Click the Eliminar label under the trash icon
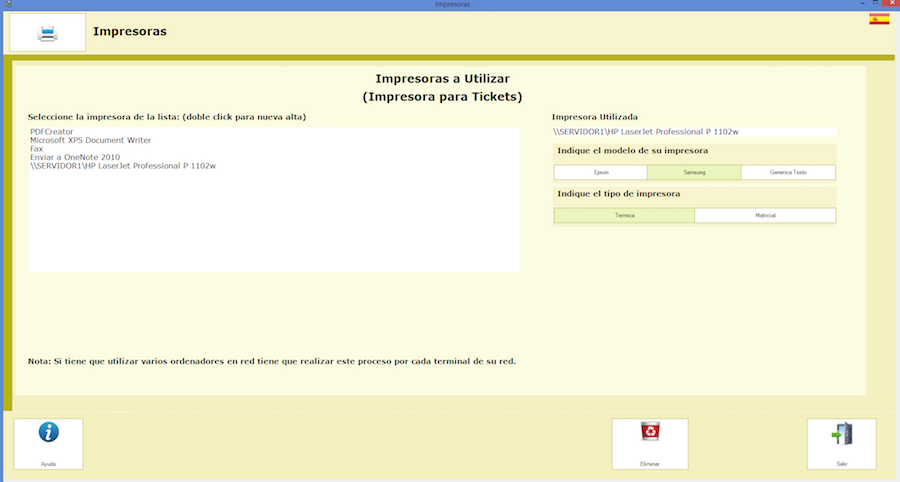Image resolution: width=900 pixels, height=482 pixels. click(x=650, y=464)
